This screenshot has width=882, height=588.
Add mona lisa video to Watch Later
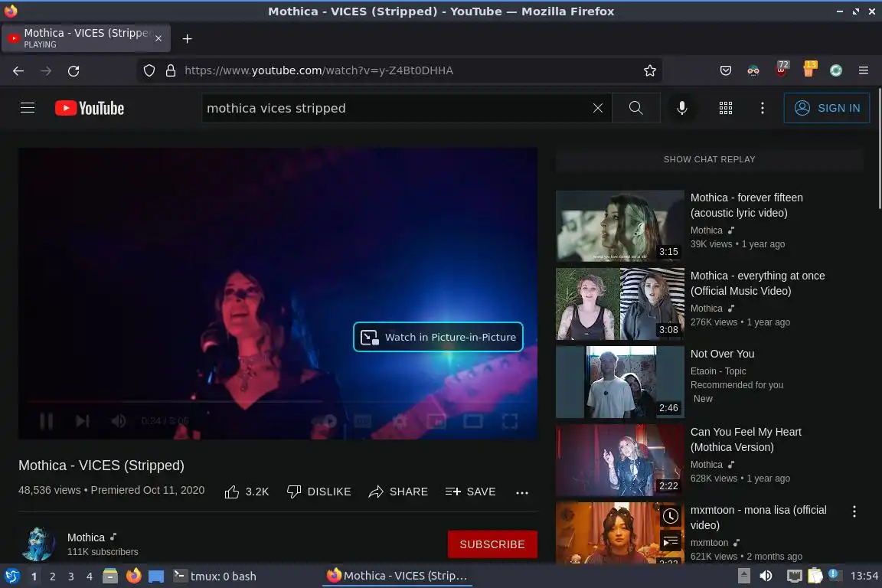(671, 515)
